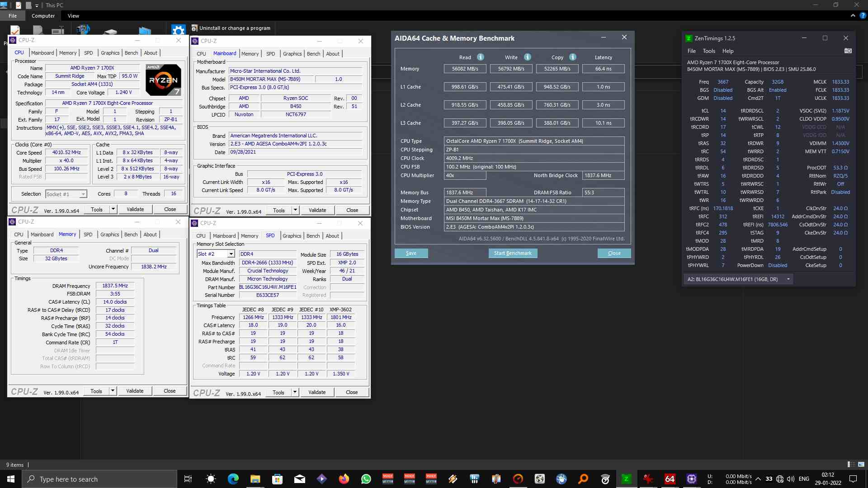Expand Tools arrow in Memory tab window

pos(113,391)
